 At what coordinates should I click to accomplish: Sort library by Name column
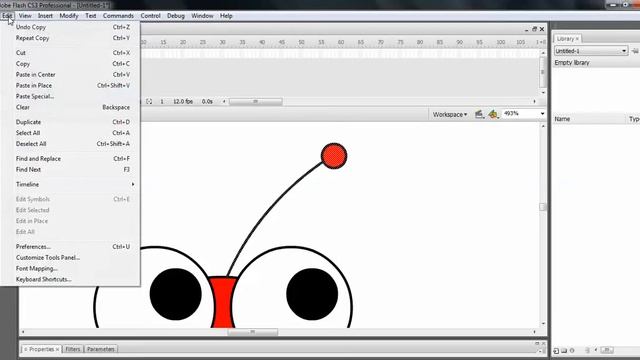click(x=588, y=119)
